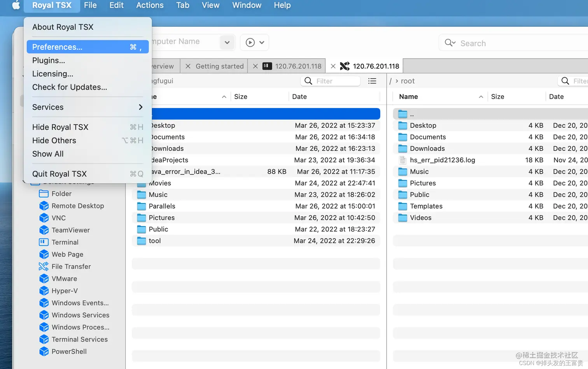Sort left pane by Date column

334,97
